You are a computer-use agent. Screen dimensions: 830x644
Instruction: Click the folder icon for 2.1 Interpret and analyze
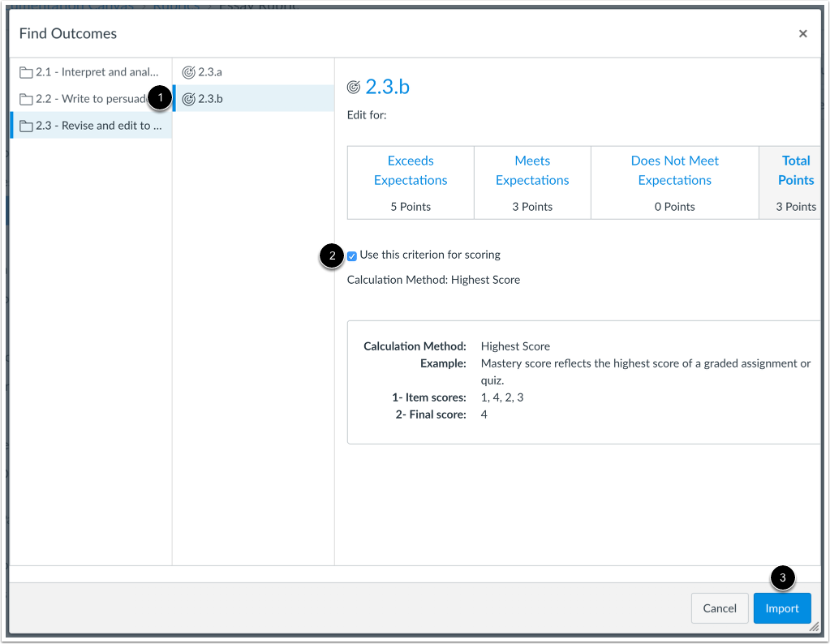pyautogui.click(x=26, y=72)
